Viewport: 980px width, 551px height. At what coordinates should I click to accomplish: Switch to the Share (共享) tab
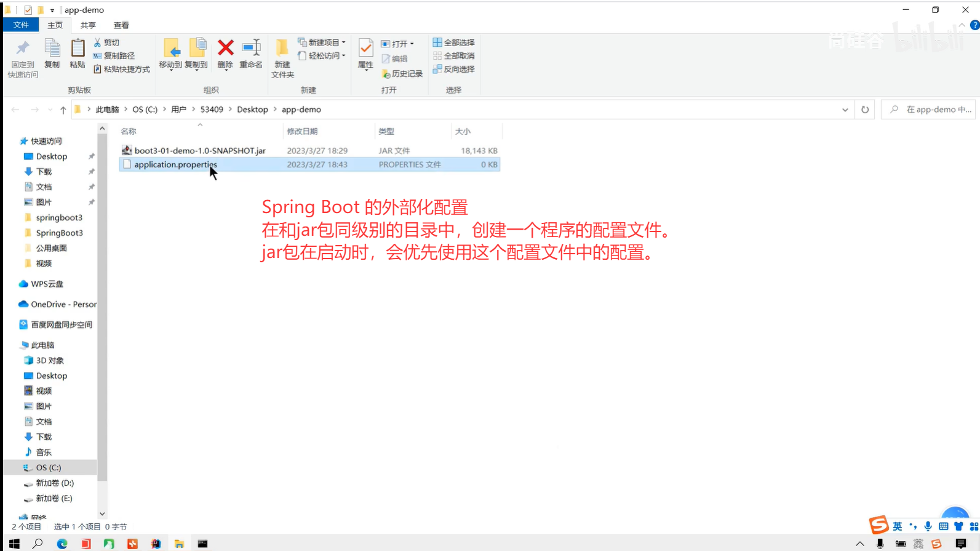click(88, 25)
